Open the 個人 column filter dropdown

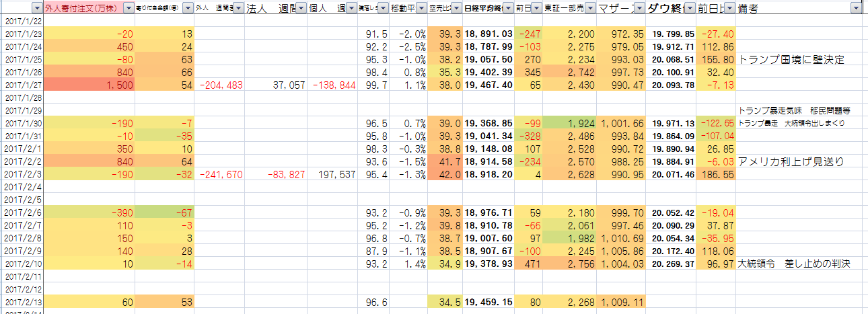click(351, 8)
